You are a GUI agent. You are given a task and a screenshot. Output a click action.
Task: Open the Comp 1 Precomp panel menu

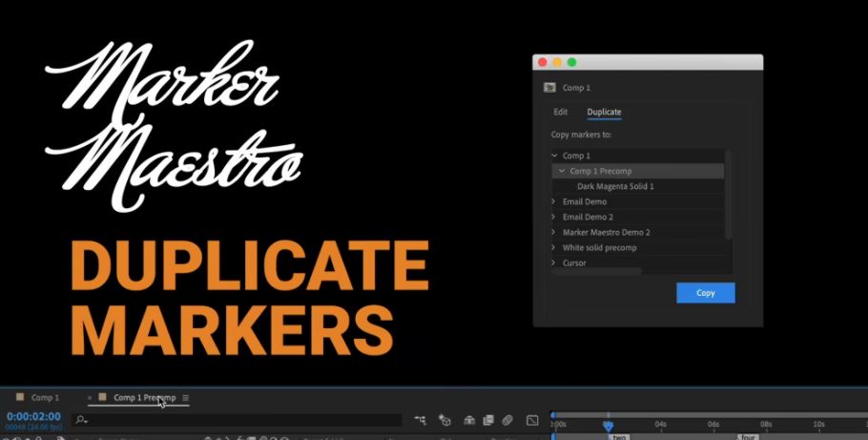coord(185,398)
